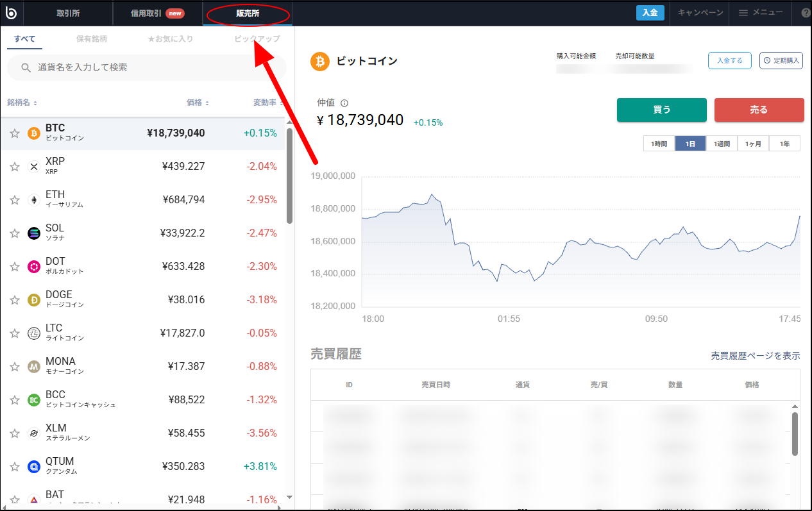Star ETH as a favorite
Image resolution: width=812 pixels, height=511 pixels.
click(x=14, y=199)
